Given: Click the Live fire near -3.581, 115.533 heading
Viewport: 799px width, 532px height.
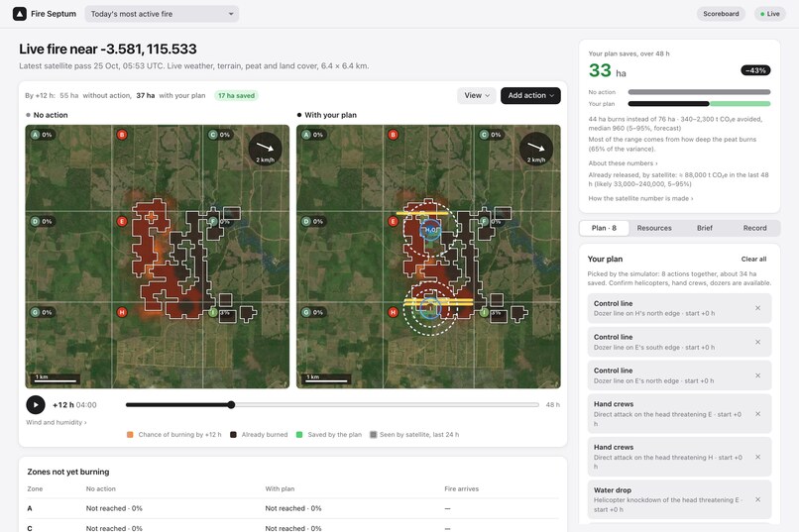Looking at the screenshot, I should coord(107,49).
